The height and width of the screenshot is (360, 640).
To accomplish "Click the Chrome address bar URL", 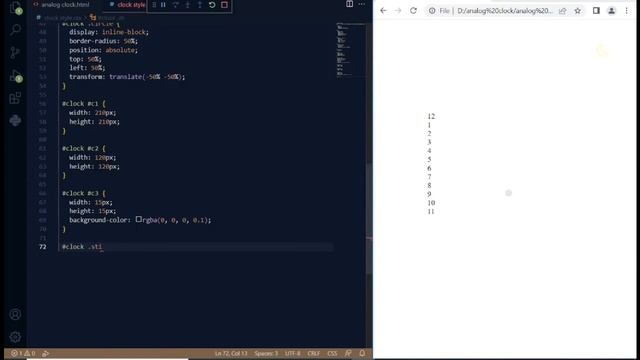I will (504, 11).
